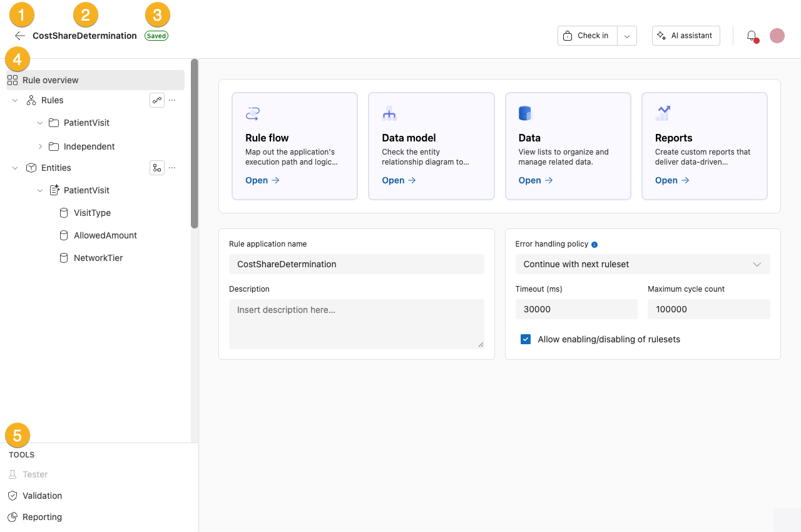The width and height of the screenshot is (801, 532).
Task: Open the AI assistant
Action: tap(686, 36)
